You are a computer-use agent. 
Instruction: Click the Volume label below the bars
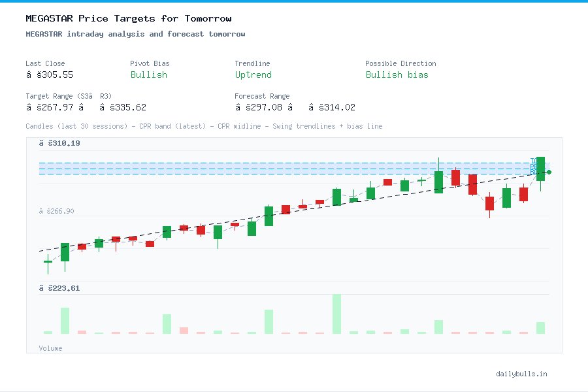tap(50, 348)
